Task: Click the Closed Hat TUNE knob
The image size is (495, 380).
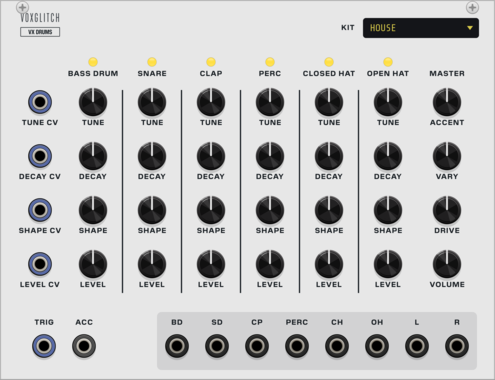Action: [x=329, y=102]
